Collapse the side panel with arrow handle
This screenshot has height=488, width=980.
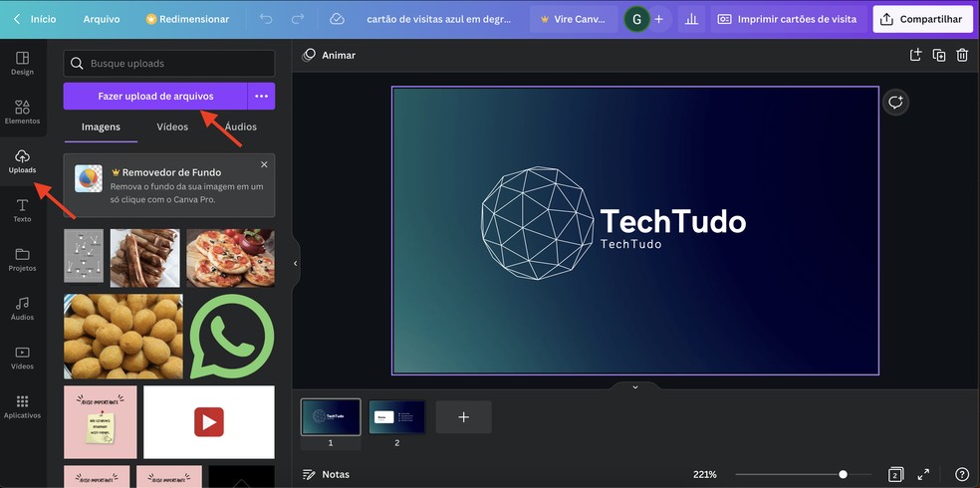[x=296, y=264]
